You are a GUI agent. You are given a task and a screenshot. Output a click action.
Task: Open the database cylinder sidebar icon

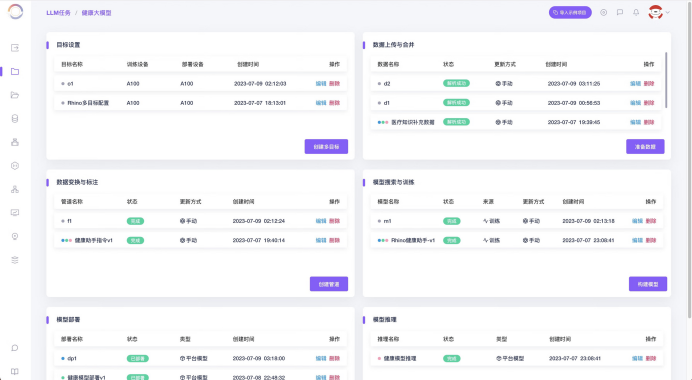[15, 119]
